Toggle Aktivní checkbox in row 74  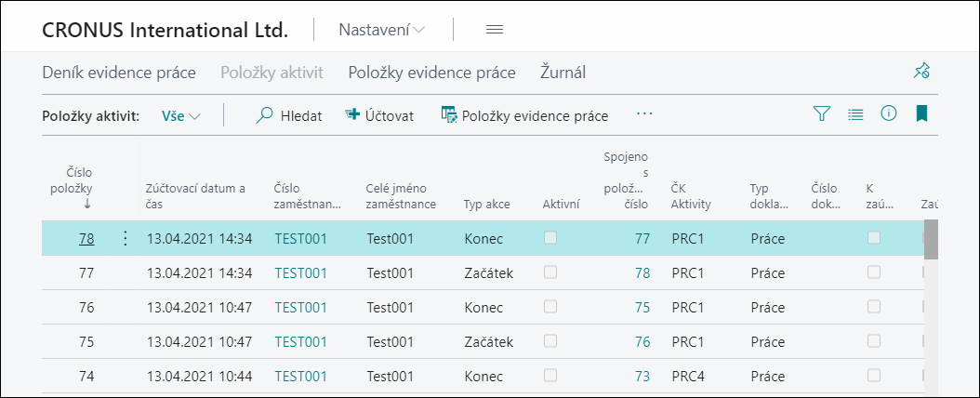pyautogui.click(x=550, y=375)
